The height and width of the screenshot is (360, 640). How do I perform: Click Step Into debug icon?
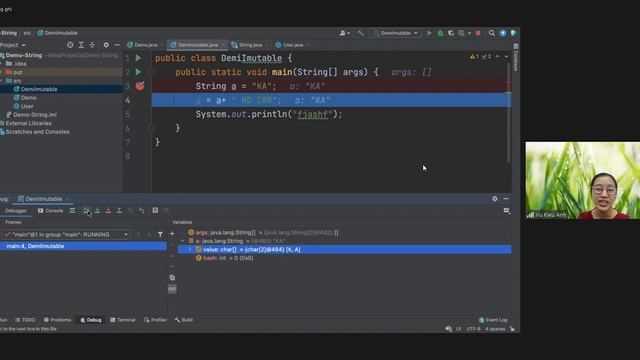pos(98,211)
